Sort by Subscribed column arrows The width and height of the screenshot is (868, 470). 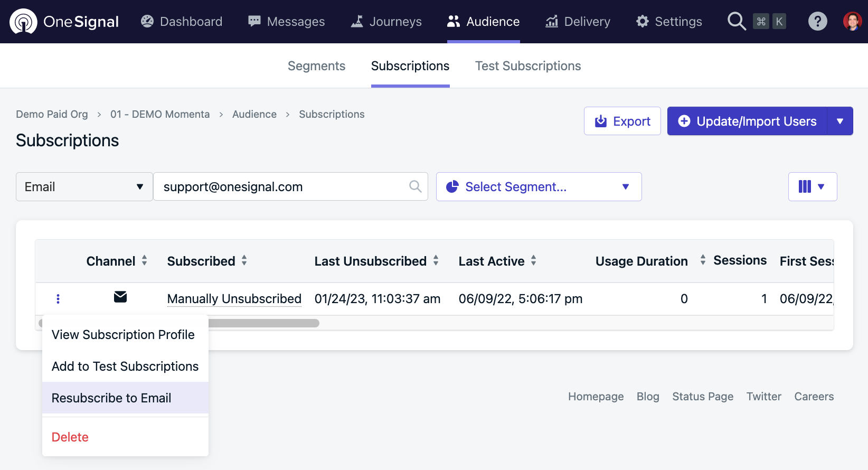click(244, 260)
